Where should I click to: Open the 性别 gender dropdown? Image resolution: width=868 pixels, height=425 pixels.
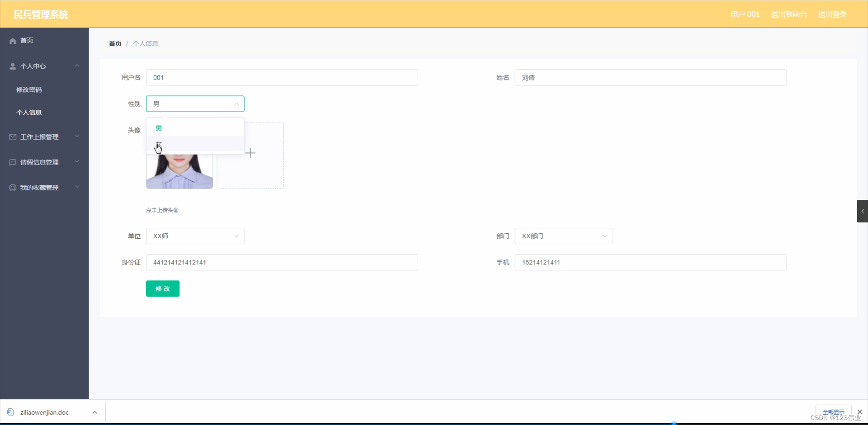coord(195,104)
